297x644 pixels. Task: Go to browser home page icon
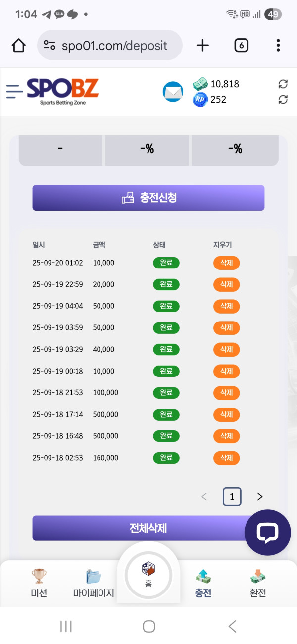click(x=19, y=46)
